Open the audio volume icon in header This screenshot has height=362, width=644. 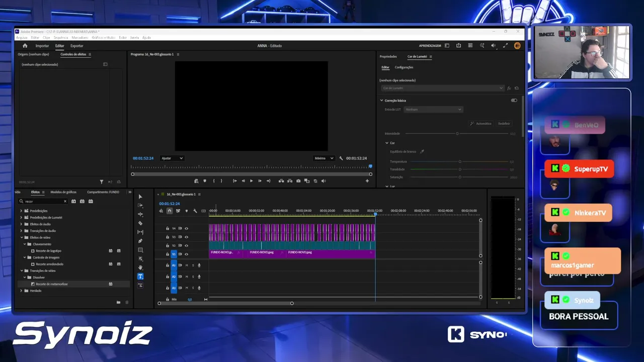coord(494,46)
